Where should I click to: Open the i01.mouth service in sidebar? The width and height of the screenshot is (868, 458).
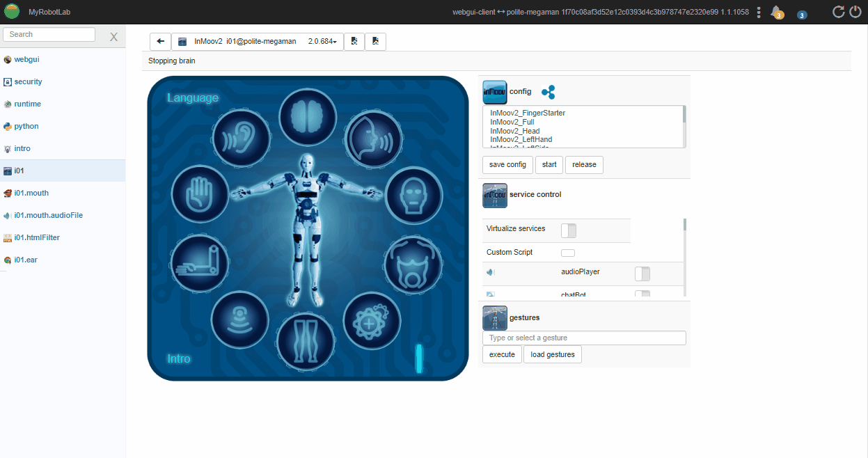31,193
